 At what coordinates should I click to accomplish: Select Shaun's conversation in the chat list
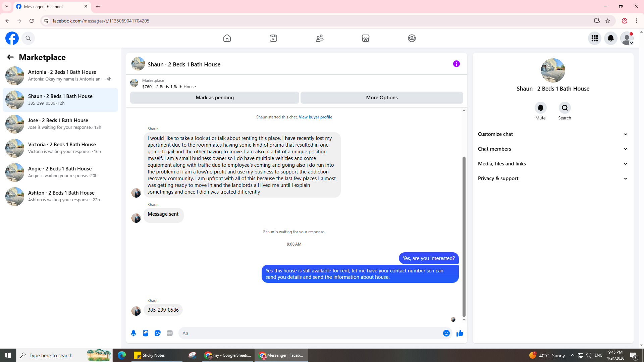(60, 100)
